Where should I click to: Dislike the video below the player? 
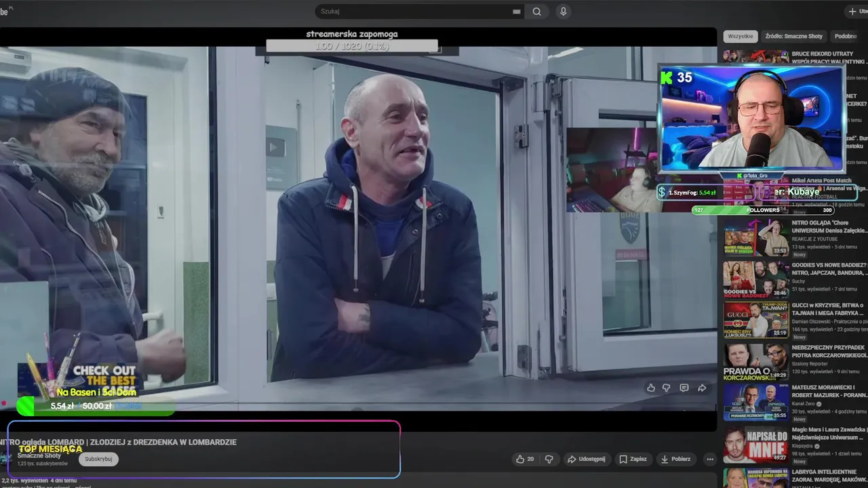(549, 459)
